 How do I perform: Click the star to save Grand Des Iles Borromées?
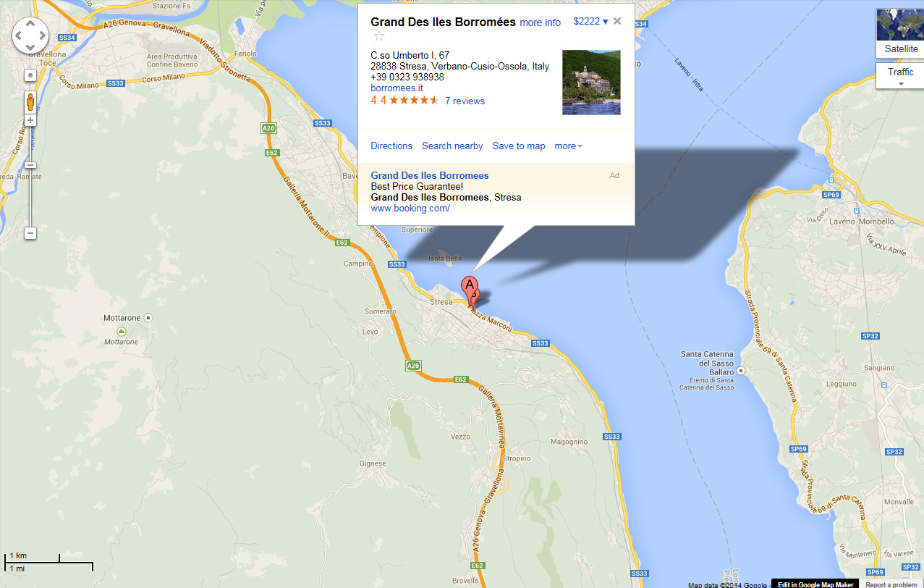[379, 36]
